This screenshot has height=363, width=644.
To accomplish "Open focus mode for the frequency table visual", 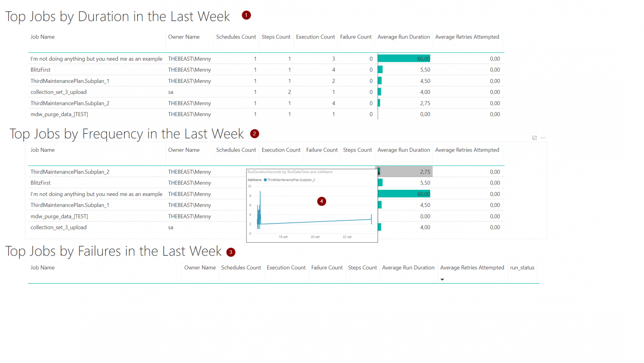I will click(534, 138).
